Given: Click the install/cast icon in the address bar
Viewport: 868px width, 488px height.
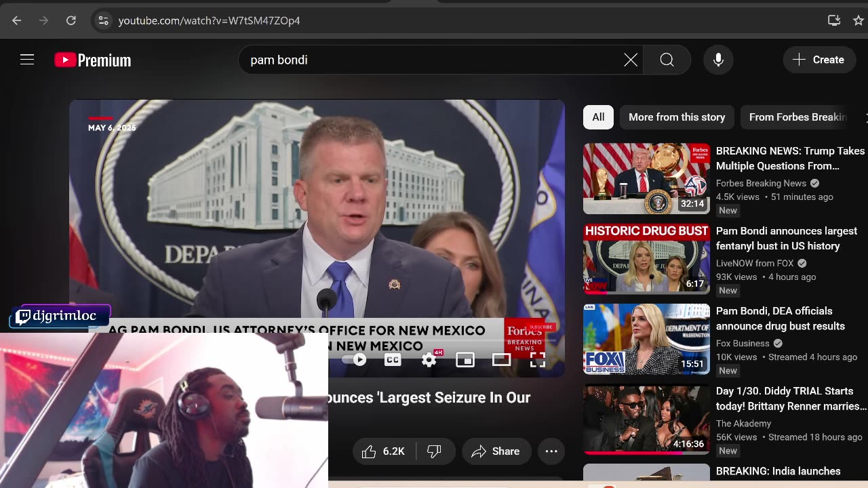Looking at the screenshot, I should tap(834, 20).
